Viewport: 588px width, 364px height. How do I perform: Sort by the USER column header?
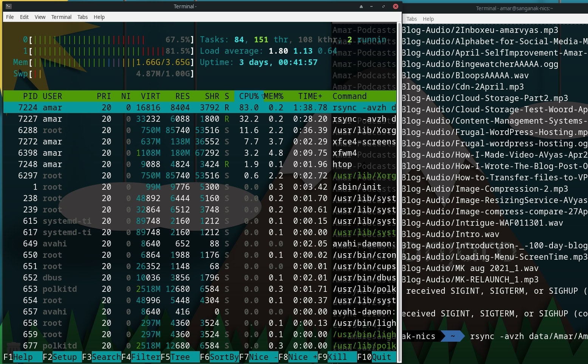click(52, 96)
